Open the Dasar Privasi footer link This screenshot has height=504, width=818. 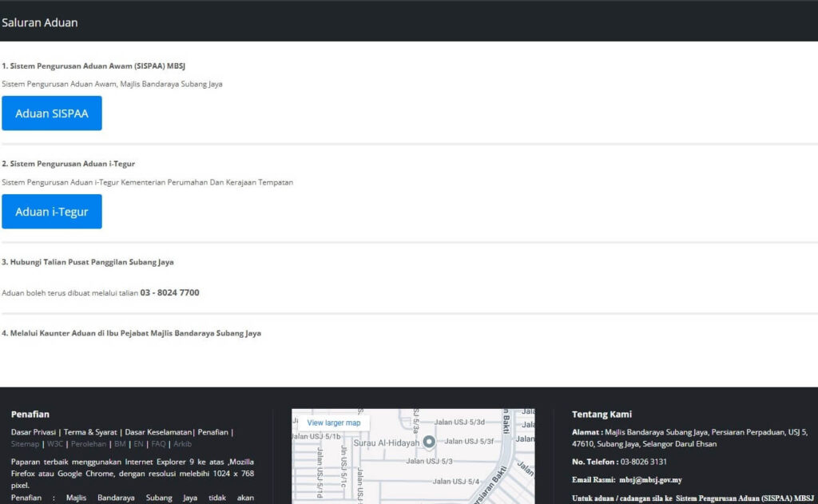coord(33,432)
